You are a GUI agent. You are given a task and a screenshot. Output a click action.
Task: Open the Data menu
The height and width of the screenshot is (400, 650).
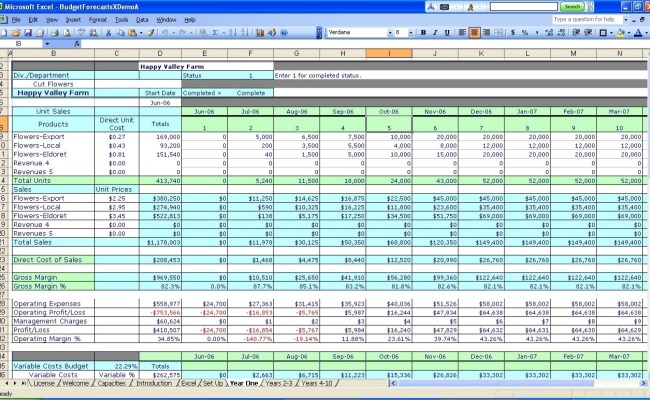click(142, 19)
